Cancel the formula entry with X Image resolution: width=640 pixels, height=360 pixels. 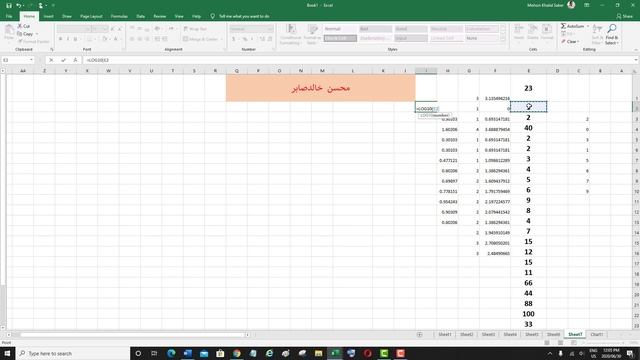coord(51,60)
